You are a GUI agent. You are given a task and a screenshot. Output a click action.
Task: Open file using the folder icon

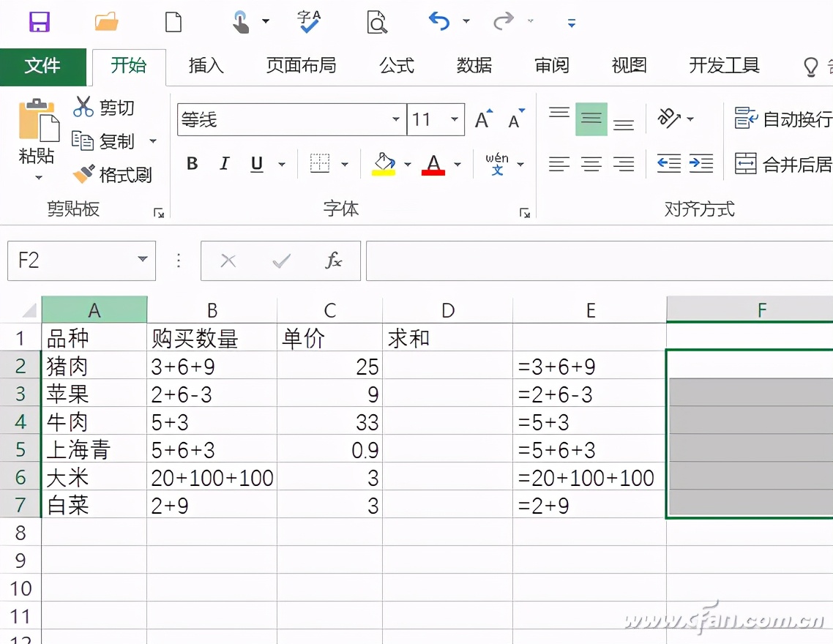106,22
